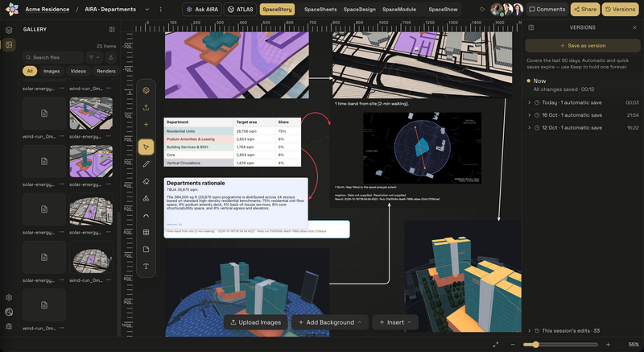
Task: Upload a file using the gallery upload icon
Action: pyautogui.click(x=110, y=57)
